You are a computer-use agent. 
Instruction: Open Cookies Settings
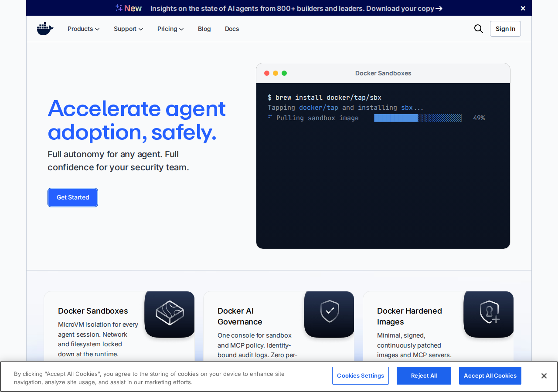click(361, 375)
